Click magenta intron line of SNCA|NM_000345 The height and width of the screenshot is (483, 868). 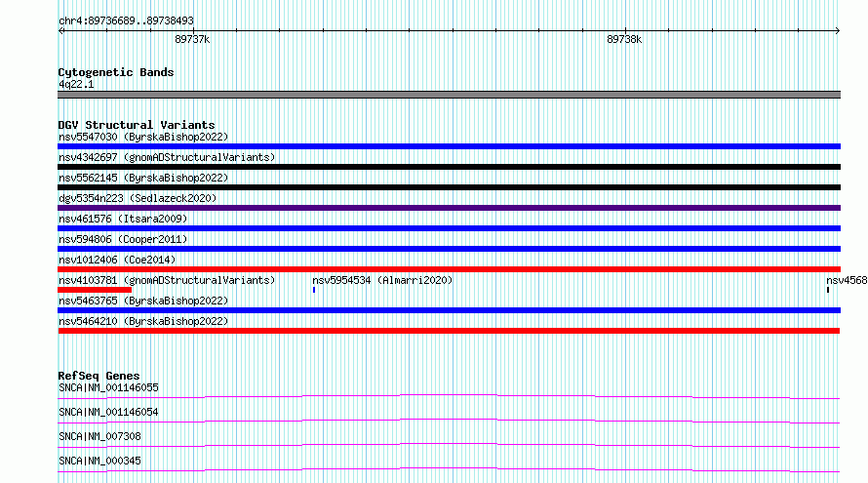(449, 468)
